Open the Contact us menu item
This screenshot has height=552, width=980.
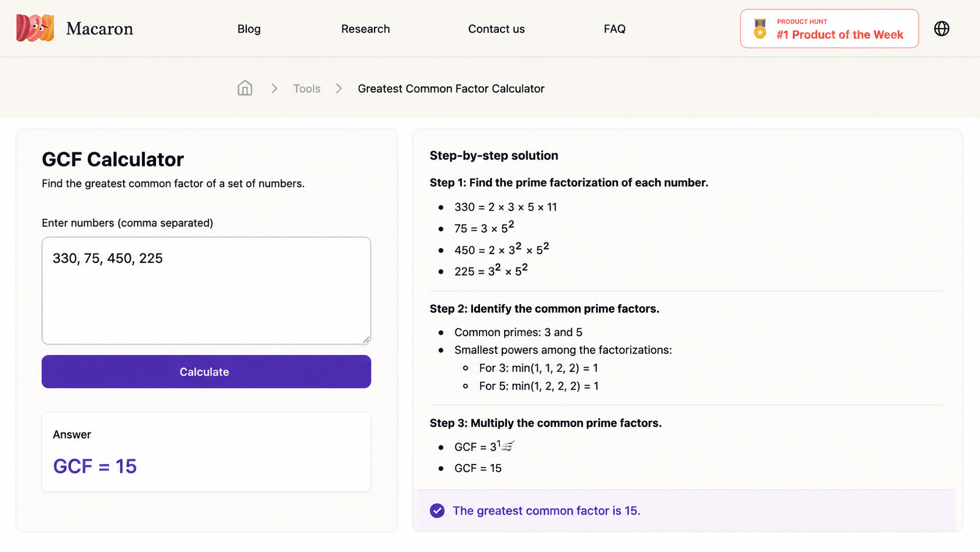[496, 29]
